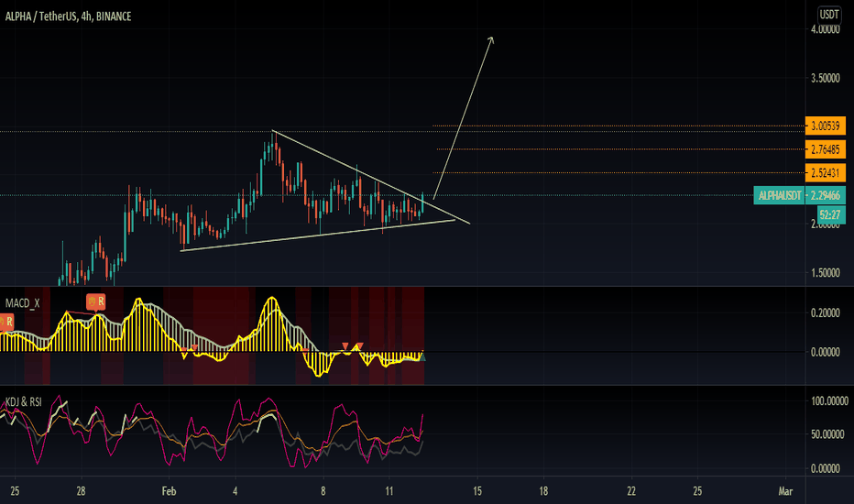This screenshot has height=504, width=854.
Task: Click the 100.00000 KDJ axis value
Action: 829,401
